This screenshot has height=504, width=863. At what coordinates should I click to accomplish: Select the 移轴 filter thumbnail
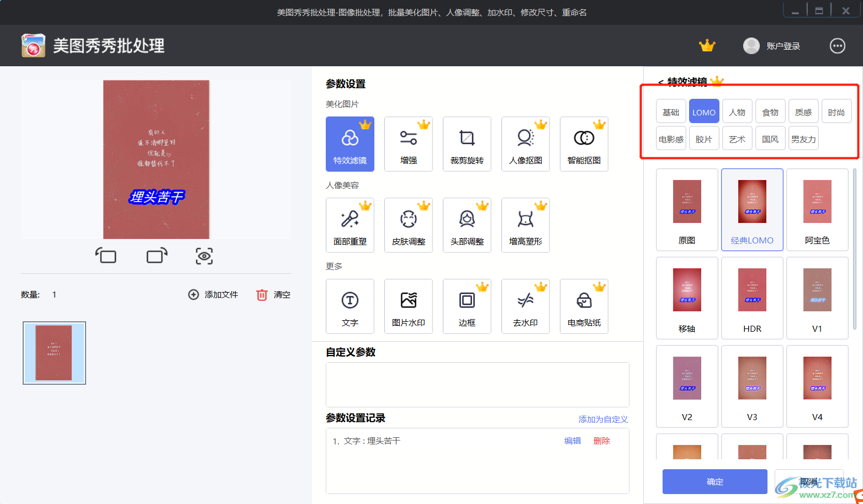click(687, 298)
